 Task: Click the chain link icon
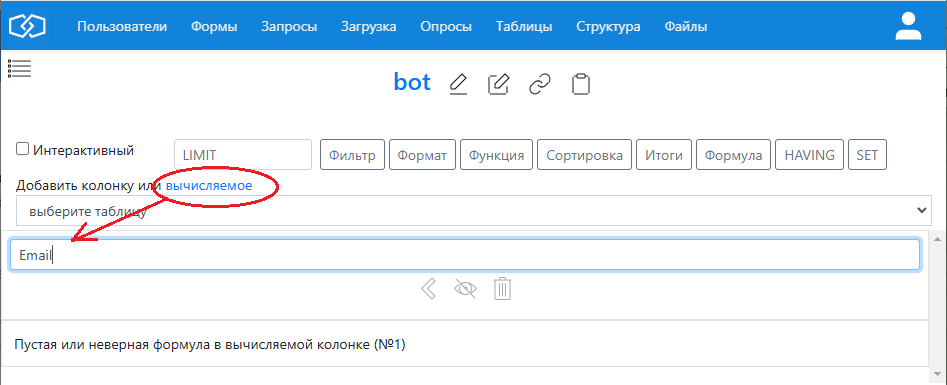point(539,85)
